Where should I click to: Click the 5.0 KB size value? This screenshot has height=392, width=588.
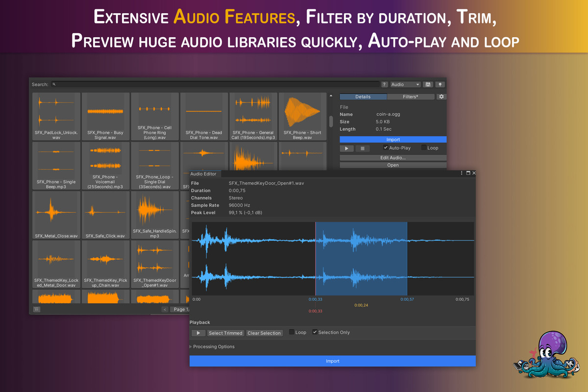(x=383, y=122)
